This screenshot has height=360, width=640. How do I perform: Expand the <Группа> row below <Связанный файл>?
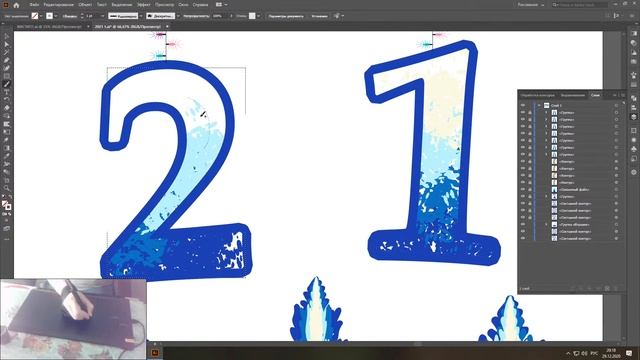pyautogui.click(x=546, y=196)
